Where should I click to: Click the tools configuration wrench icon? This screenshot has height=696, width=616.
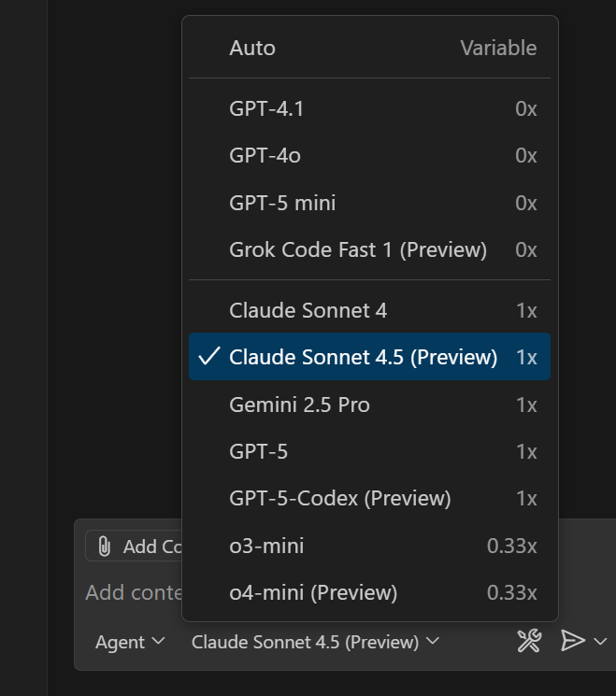coord(529,641)
